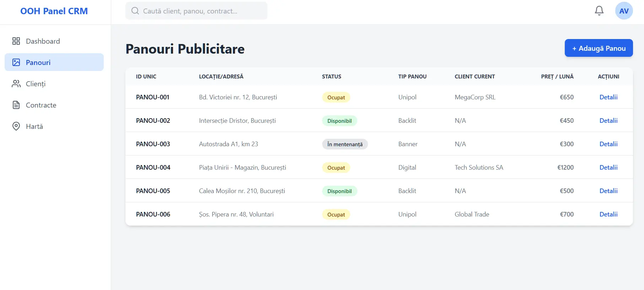Open Contracte section
This screenshot has width=644, height=290.
click(54, 105)
